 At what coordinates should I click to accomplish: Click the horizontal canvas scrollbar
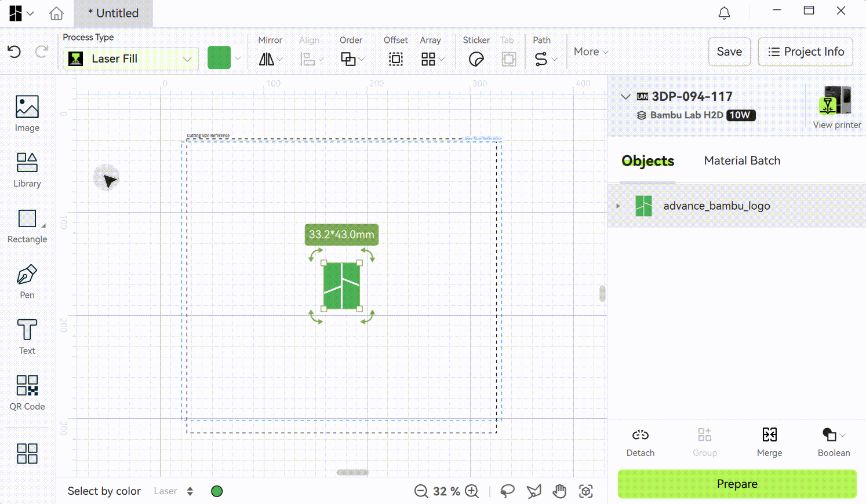pos(352,473)
